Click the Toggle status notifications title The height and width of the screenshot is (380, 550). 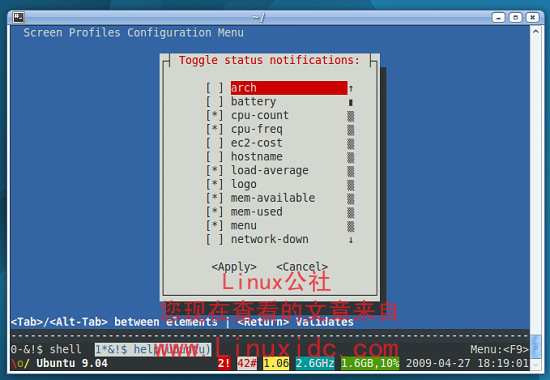269,60
